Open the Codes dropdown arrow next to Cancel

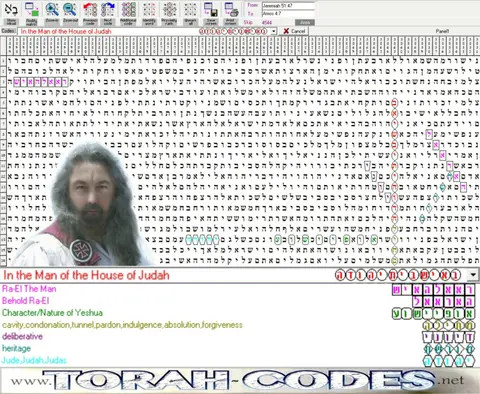click(x=274, y=31)
